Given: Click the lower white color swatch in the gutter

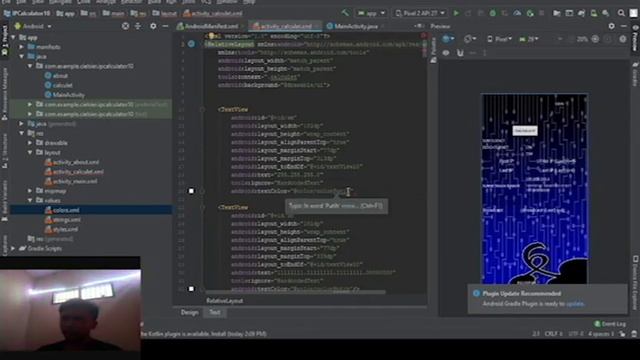Looking at the screenshot, I should click(x=191, y=289).
